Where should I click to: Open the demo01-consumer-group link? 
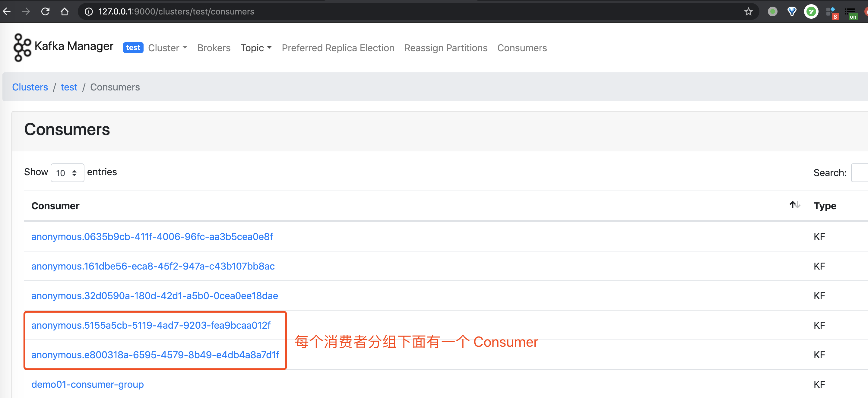click(x=87, y=384)
